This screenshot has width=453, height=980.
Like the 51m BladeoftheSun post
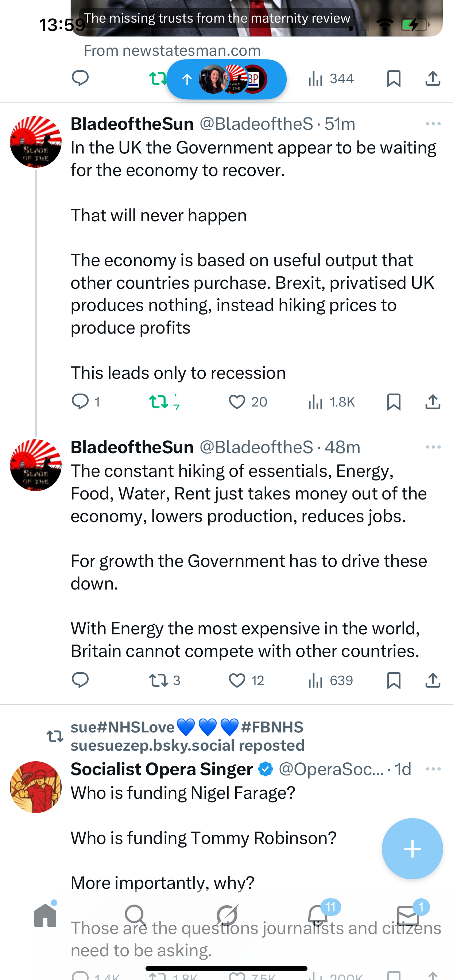point(237,402)
